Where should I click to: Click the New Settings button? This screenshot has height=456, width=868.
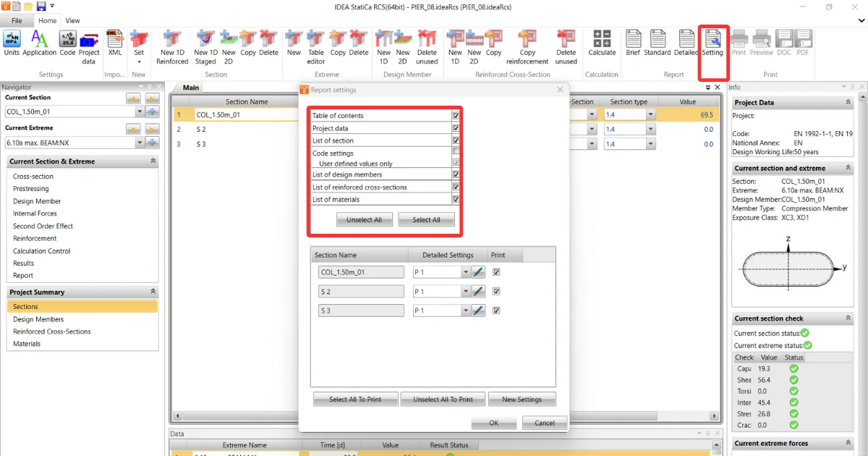click(x=522, y=399)
